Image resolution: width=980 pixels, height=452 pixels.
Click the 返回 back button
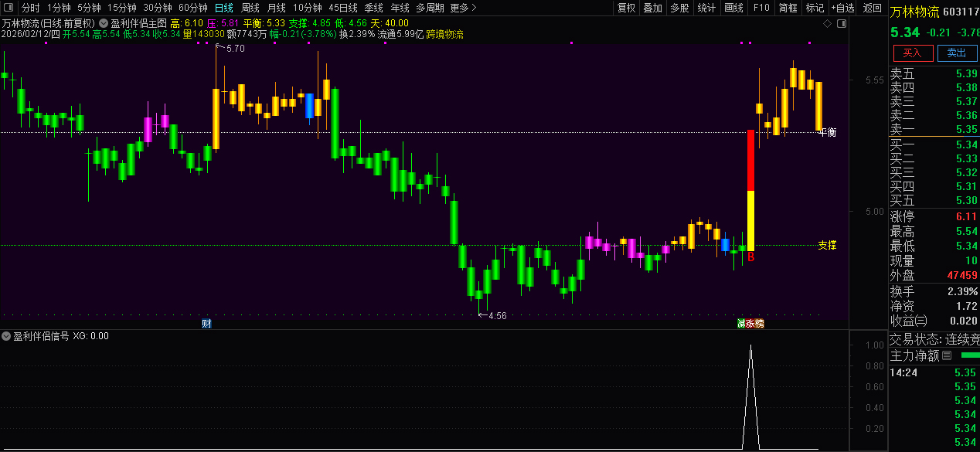pyautogui.click(x=873, y=8)
